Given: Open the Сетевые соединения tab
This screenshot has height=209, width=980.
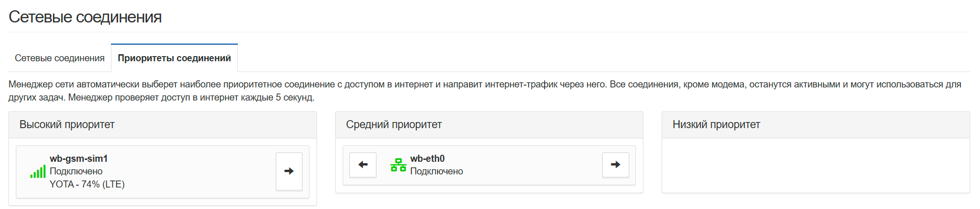Looking at the screenshot, I should [x=59, y=58].
